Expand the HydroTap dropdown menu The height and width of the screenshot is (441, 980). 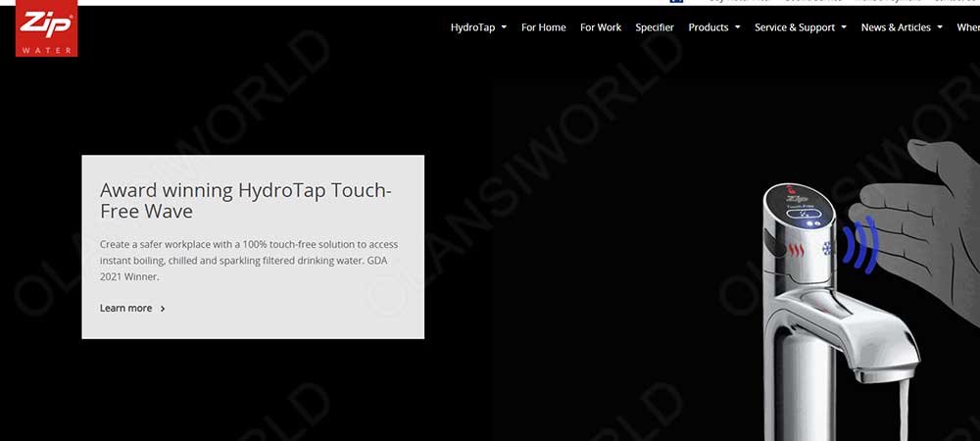(x=478, y=27)
